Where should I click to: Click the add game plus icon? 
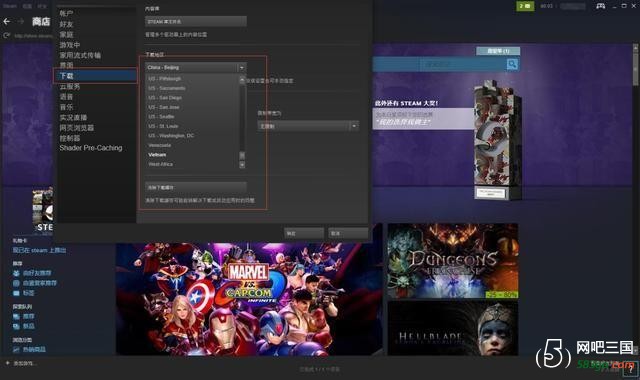click(7, 363)
